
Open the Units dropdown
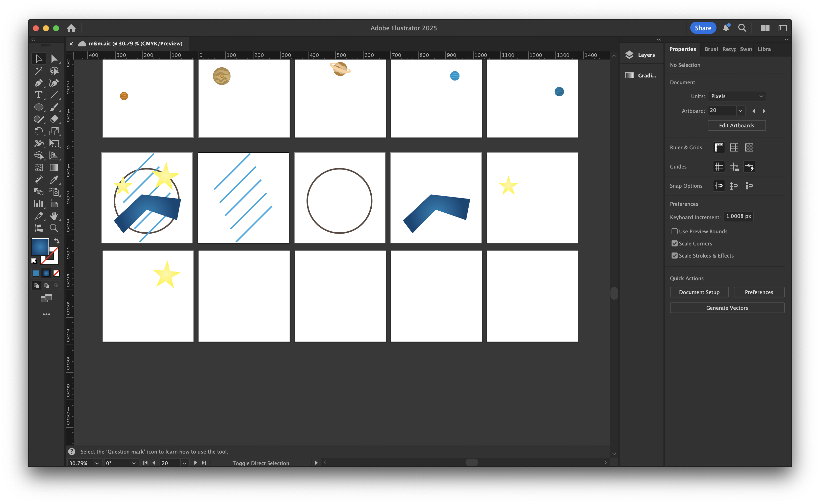point(737,96)
